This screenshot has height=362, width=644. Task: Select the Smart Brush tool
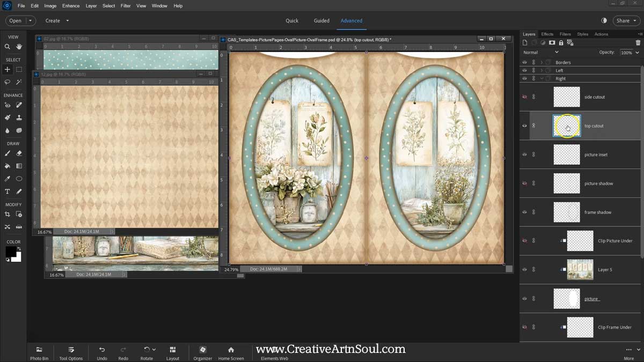[8, 117]
